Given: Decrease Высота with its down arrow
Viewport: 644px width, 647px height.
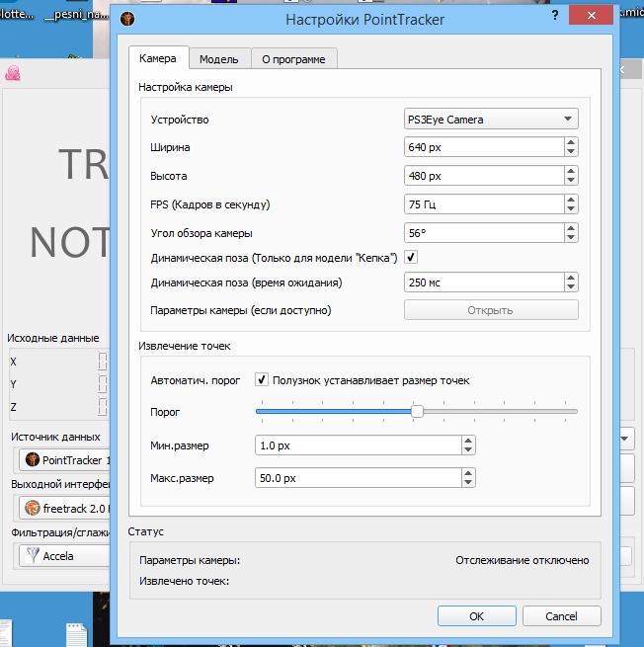Looking at the screenshot, I should [571, 180].
